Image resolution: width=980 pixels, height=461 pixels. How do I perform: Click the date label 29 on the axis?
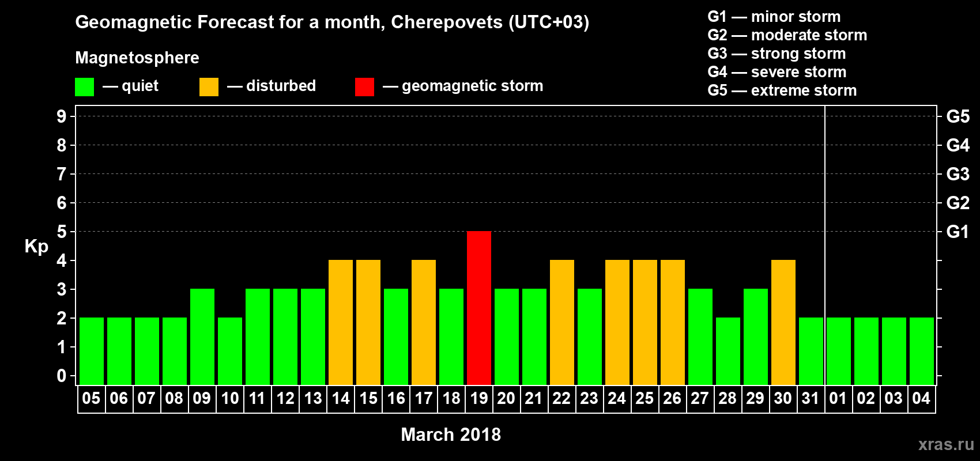[755, 398]
